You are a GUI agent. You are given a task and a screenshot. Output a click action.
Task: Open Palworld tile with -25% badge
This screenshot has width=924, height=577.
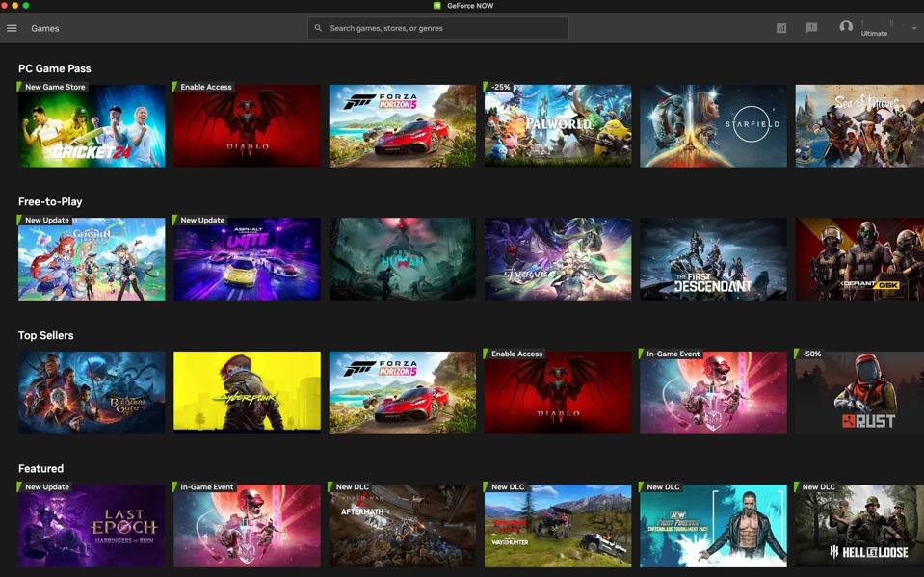click(558, 126)
